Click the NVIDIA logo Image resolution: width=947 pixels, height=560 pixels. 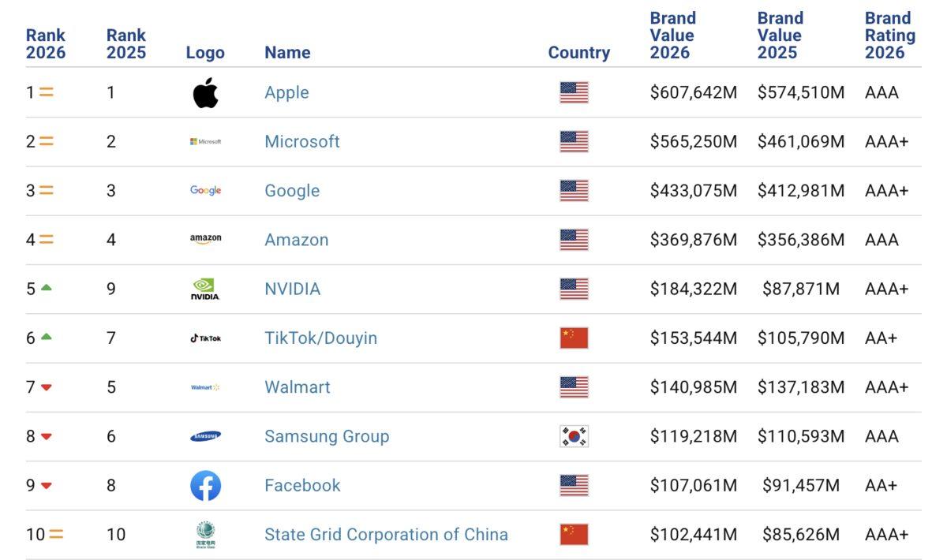pos(205,289)
